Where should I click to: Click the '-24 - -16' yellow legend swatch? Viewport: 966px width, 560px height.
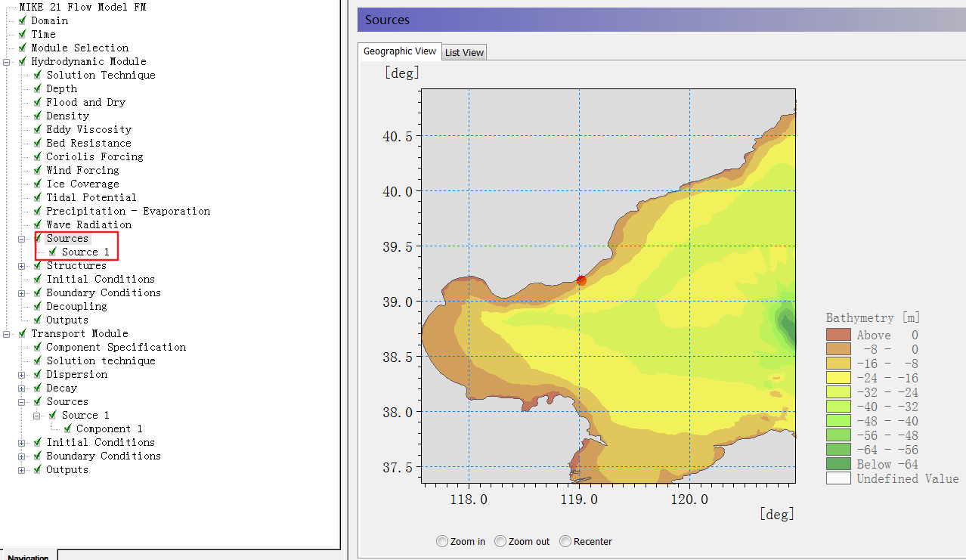[838, 378]
